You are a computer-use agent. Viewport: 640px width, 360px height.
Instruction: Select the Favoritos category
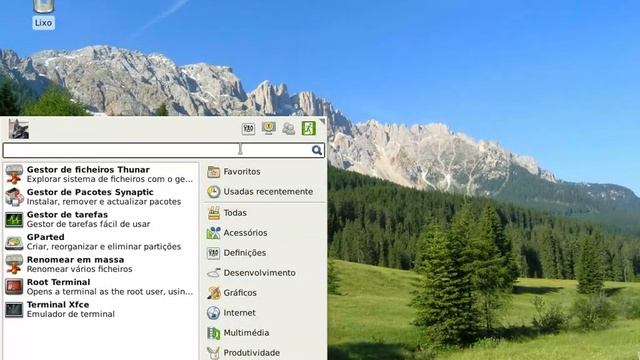(264, 172)
